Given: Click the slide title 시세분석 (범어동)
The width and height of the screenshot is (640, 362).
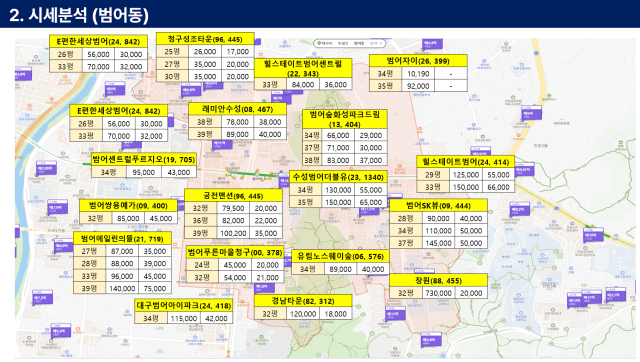Looking at the screenshot, I should [79, 15].
